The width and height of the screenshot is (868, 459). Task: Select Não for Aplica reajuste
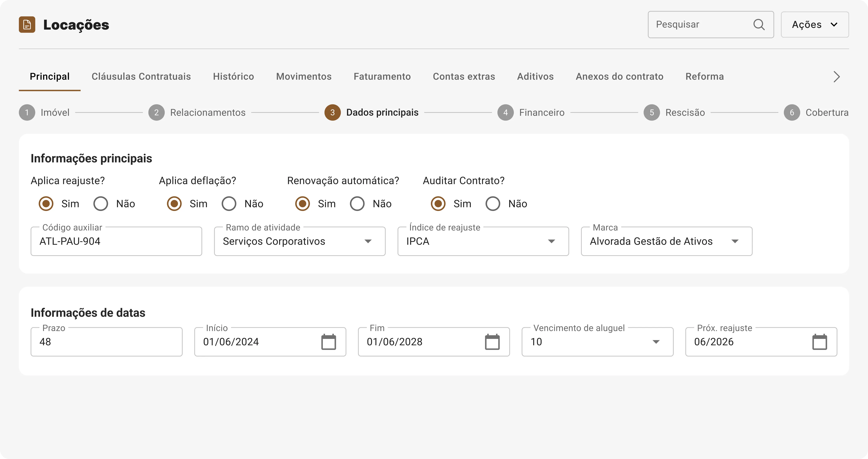(x=101, y=204)
